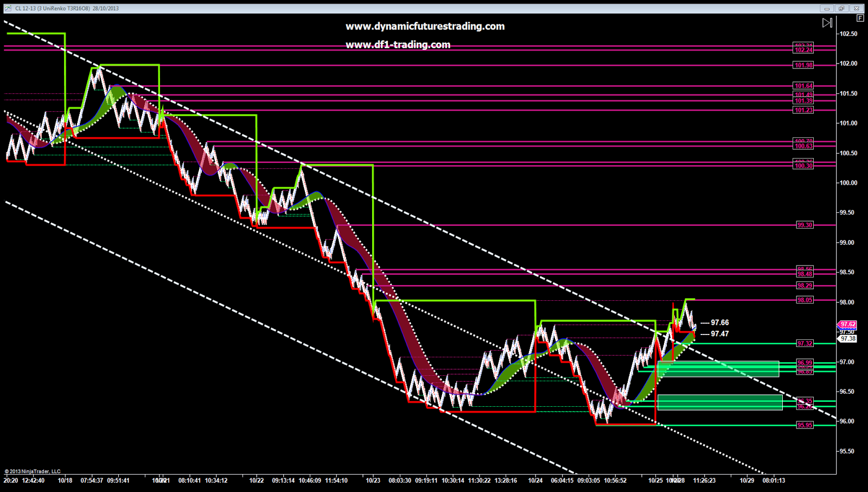Screen dimensions: 868x492
Task: Select the upper green rectangle zone near 97.00
Action: pos(718,369)
